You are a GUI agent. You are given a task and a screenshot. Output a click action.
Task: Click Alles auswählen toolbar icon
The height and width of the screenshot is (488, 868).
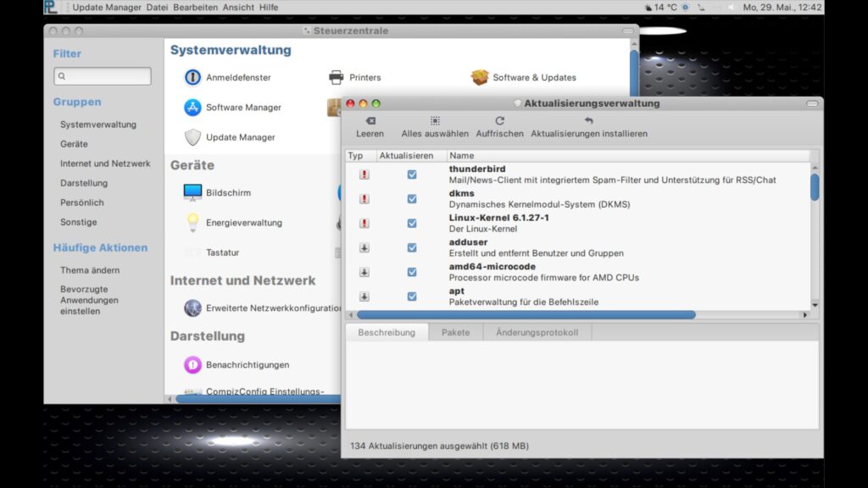pos(435,120)
